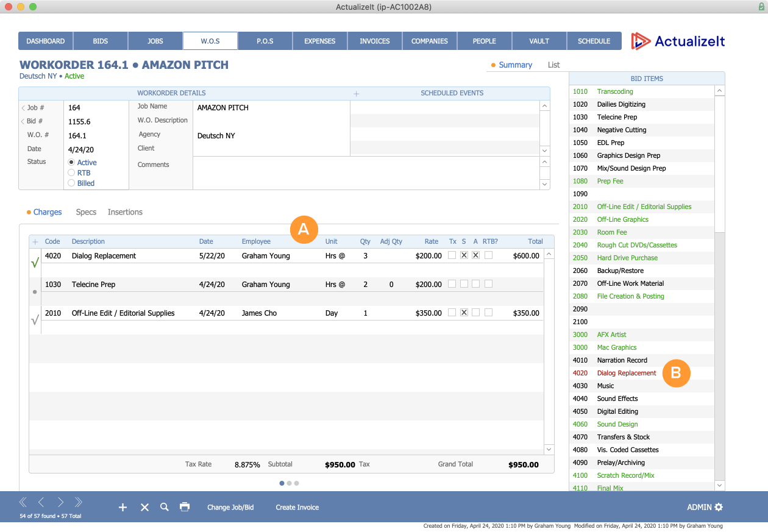
Task: Select Billed status radio button
Action: pos(72,183)
